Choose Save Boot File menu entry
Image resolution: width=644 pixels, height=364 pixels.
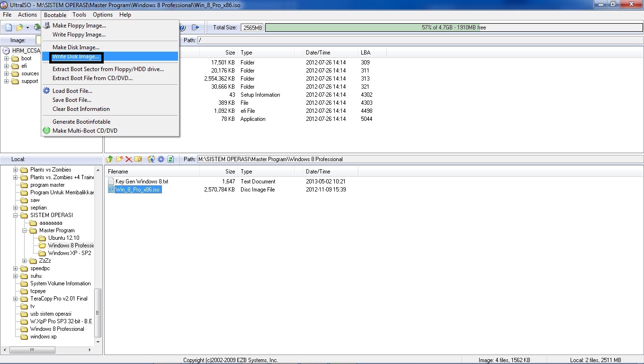coord(110,100)
